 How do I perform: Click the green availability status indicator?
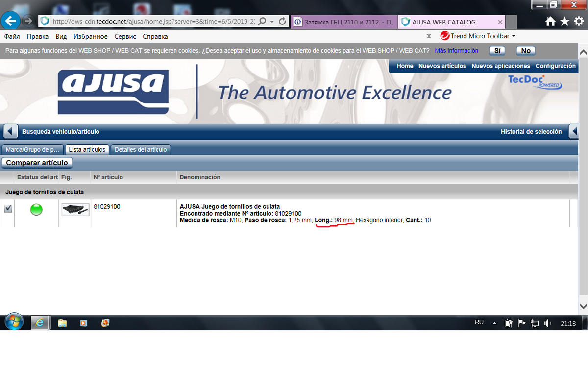(36, 210)
